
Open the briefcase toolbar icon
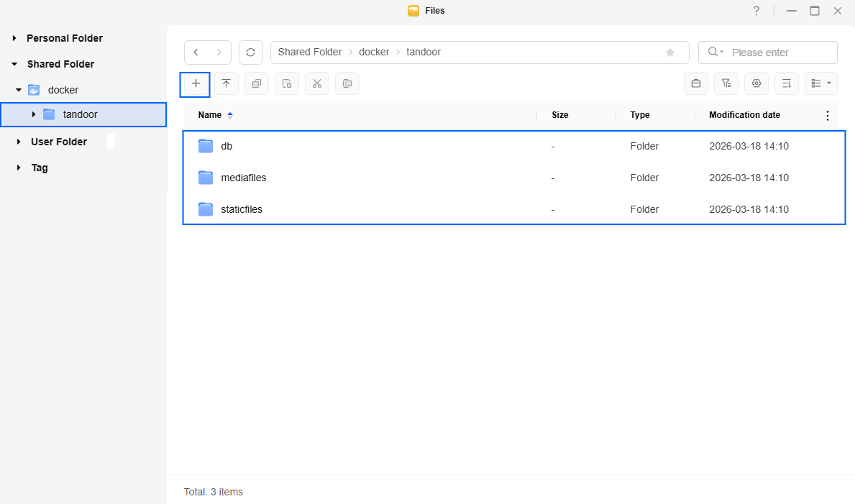[x=696, y=84]
